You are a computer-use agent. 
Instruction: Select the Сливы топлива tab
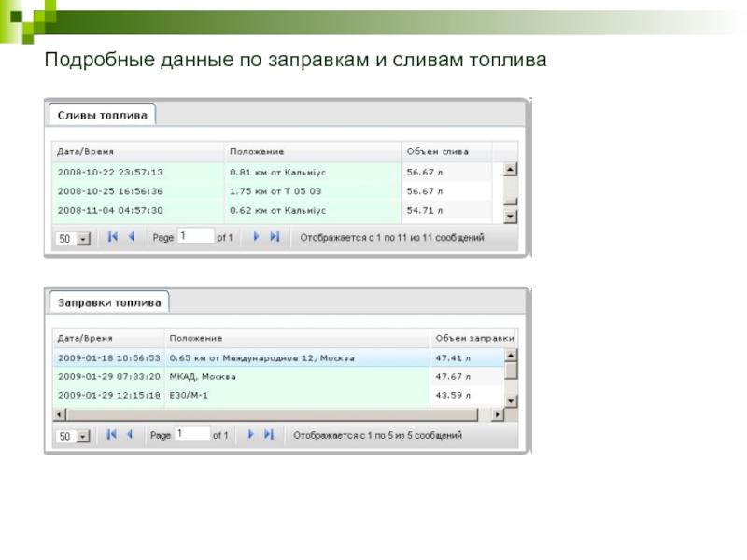(x=102, y=115)
